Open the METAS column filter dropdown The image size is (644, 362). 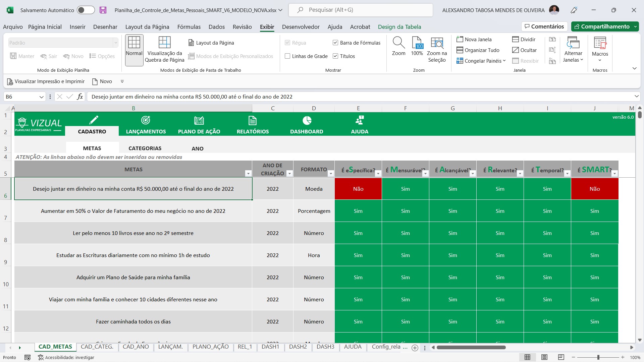248,173
